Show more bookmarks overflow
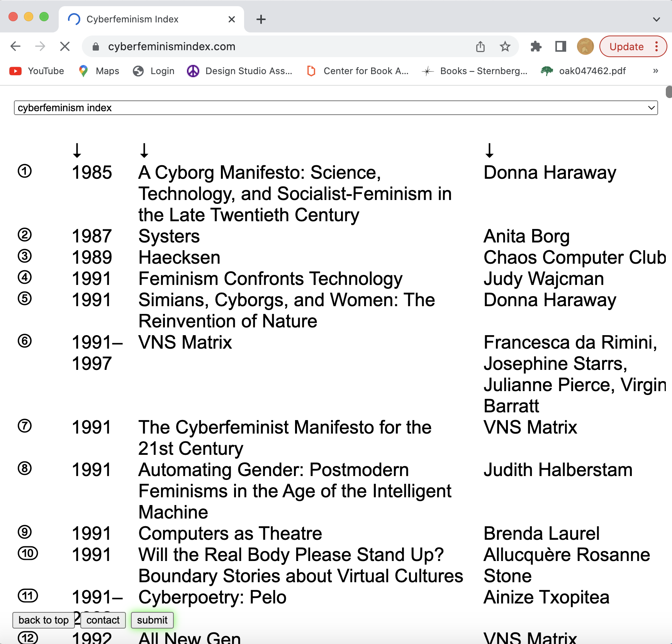The image size is (672, 644). 655,71
